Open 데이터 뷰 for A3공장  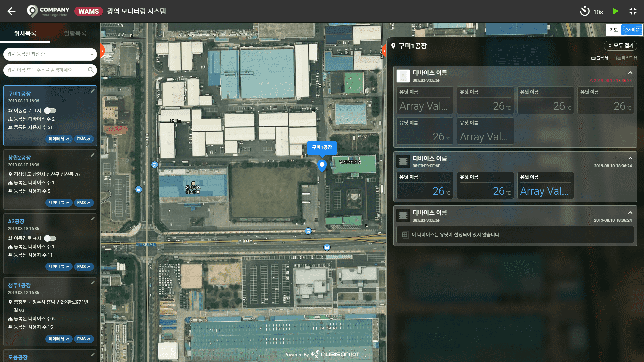59,267
